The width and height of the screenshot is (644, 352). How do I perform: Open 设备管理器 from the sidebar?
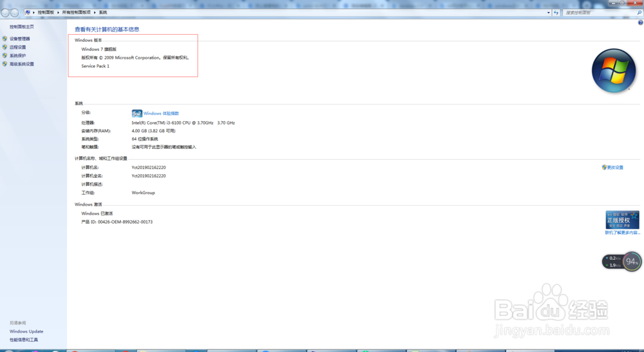20,39
